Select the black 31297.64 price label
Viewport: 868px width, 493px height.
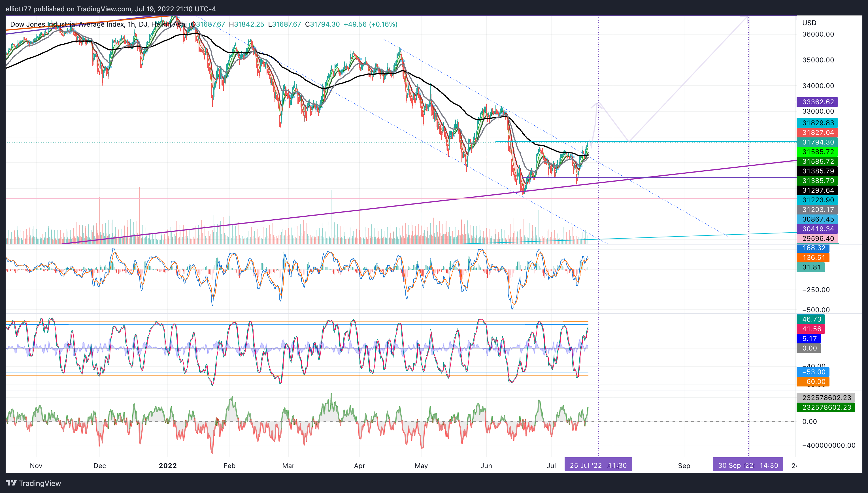tap(817, 190)
